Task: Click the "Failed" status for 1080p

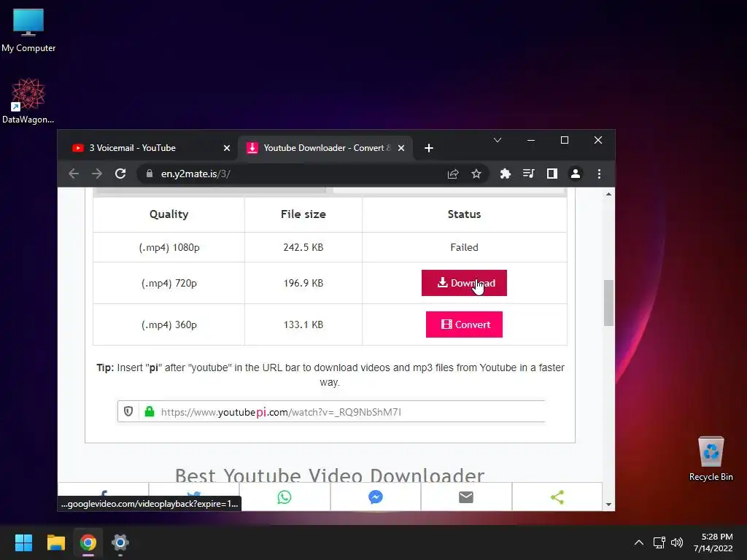Action: (x=464, y=247)
